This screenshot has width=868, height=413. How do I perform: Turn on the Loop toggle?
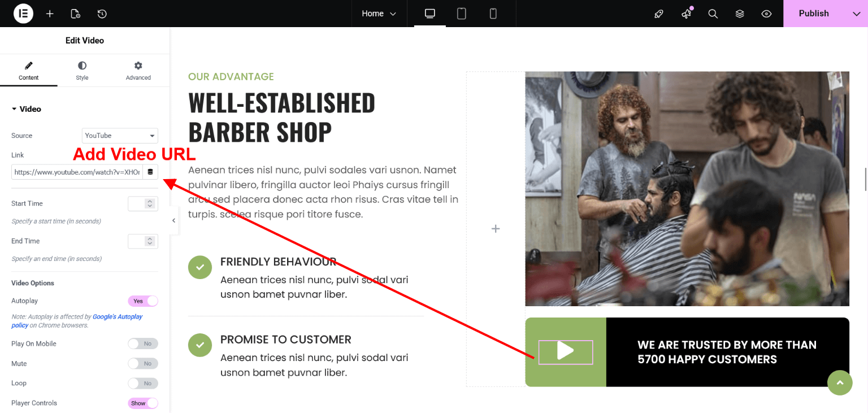(x=143, y=383)
